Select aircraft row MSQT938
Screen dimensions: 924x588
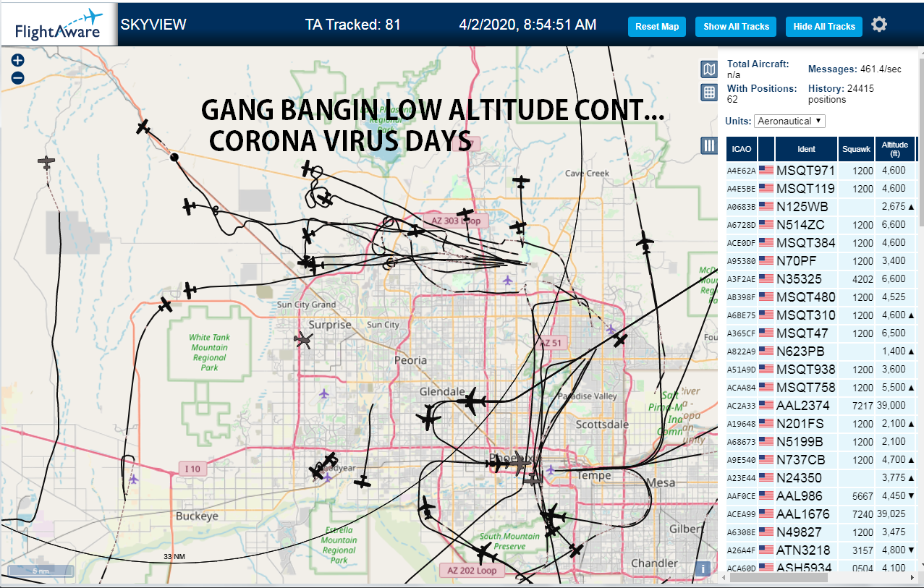(x=822, y=370)
